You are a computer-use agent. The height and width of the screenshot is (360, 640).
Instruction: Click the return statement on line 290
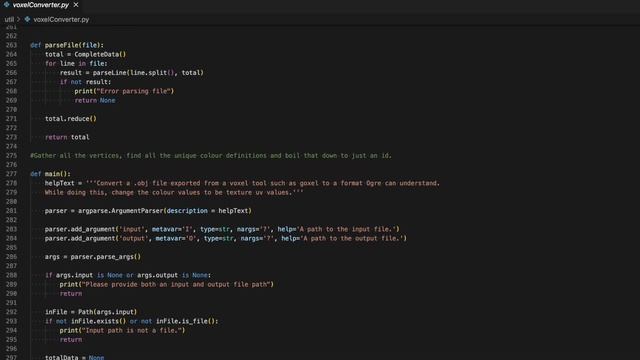coord(71,293)
